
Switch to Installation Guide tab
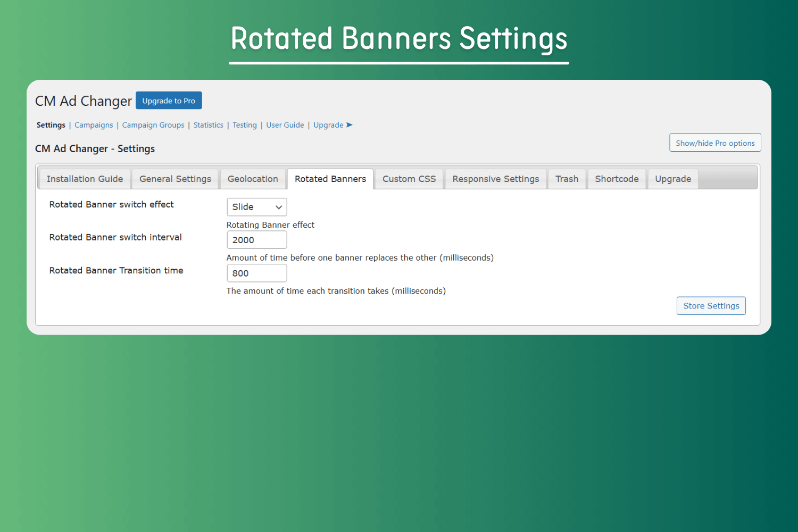pyautogui.click(x=85, y=179)
